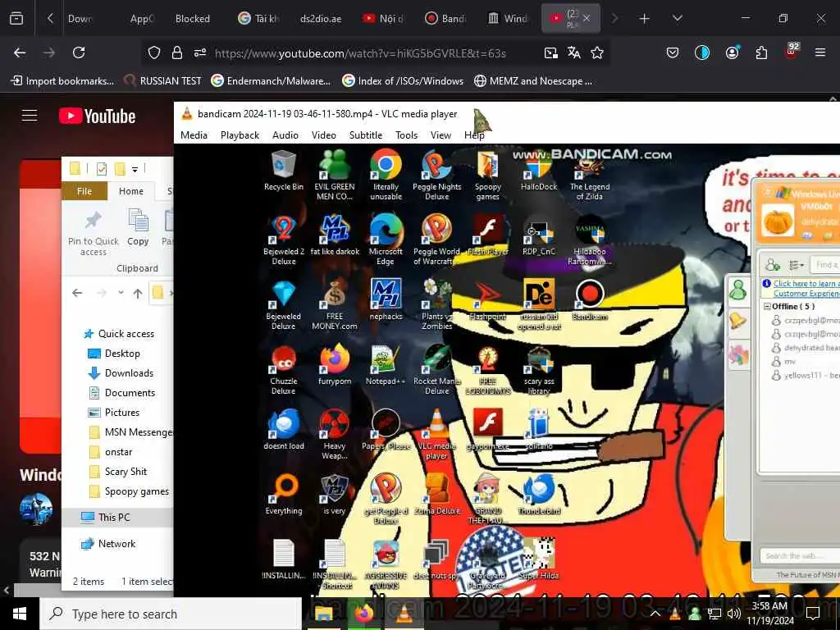This screenshot has height=630, width=840.
Task: Open the VLC Subtitle menu
Action: pos(366,135)
